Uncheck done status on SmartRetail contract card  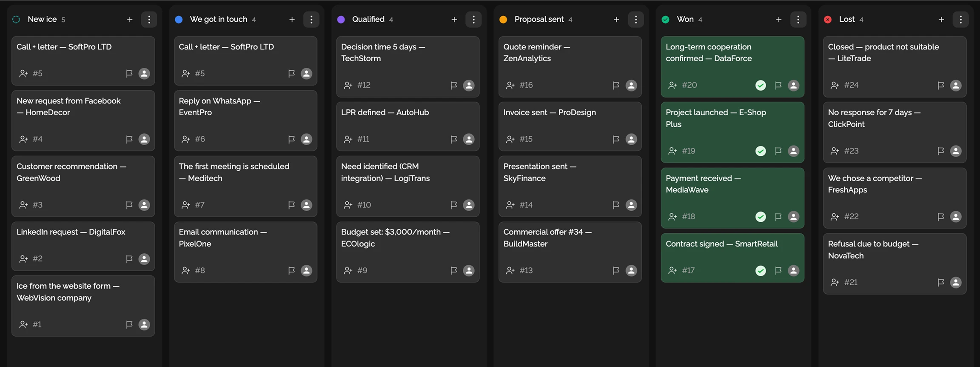761,270
